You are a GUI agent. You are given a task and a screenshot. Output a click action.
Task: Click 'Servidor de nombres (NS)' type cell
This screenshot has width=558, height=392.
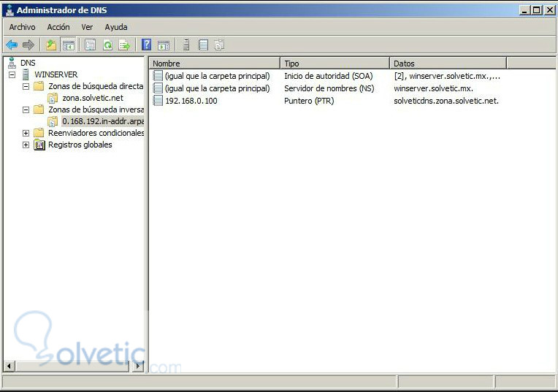pyautogui.click(x=329, y=88)
